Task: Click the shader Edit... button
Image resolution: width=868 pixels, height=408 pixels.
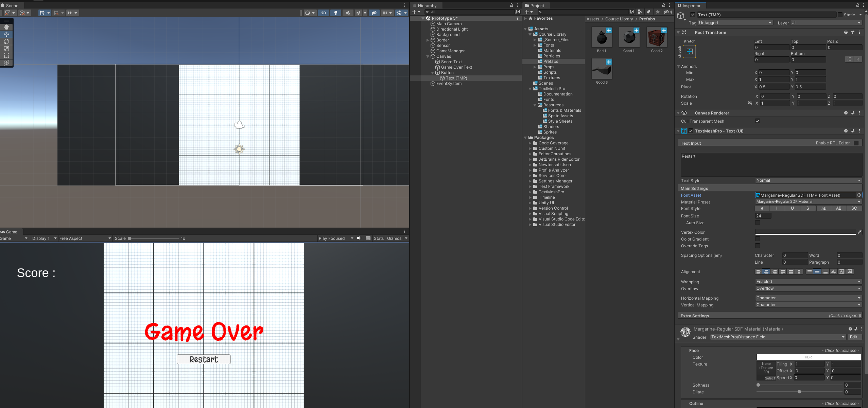Action: 854,337
